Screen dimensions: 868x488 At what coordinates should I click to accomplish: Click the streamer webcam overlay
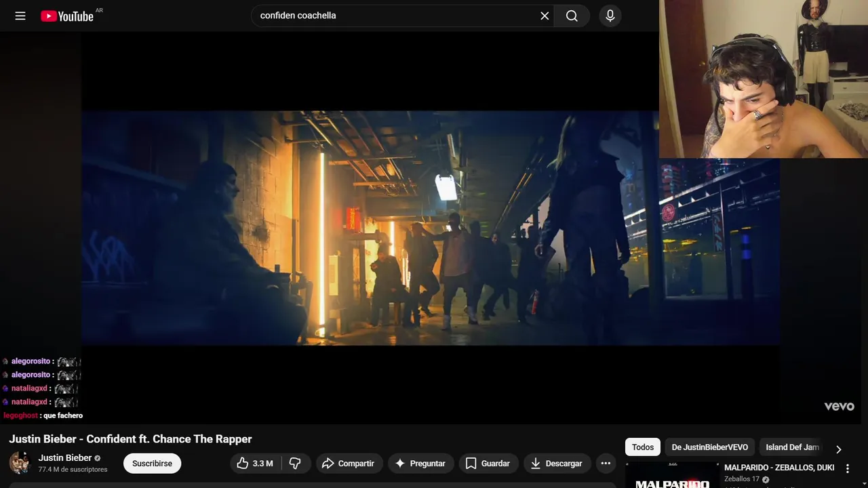click(x=764, y=79)
